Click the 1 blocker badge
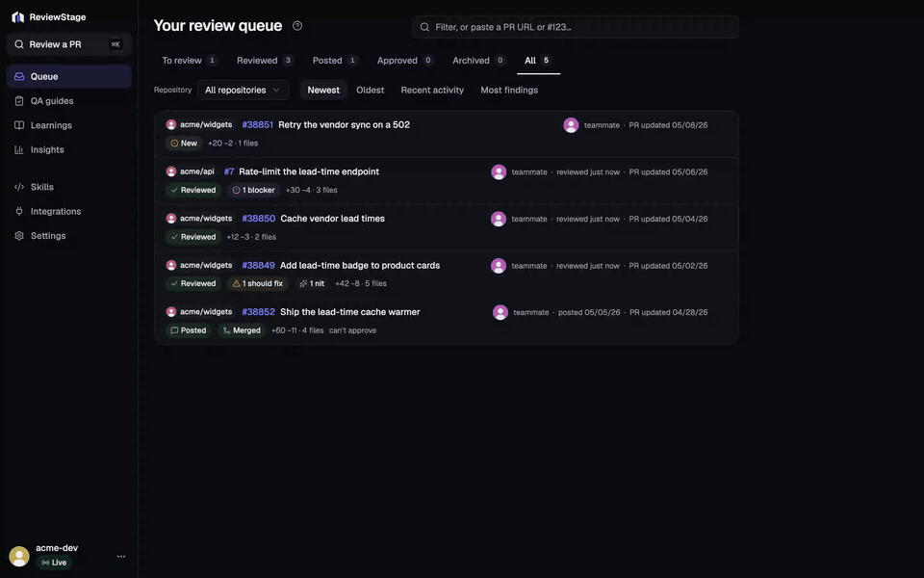Screen dimensions: 924x578 pos(253,190)
